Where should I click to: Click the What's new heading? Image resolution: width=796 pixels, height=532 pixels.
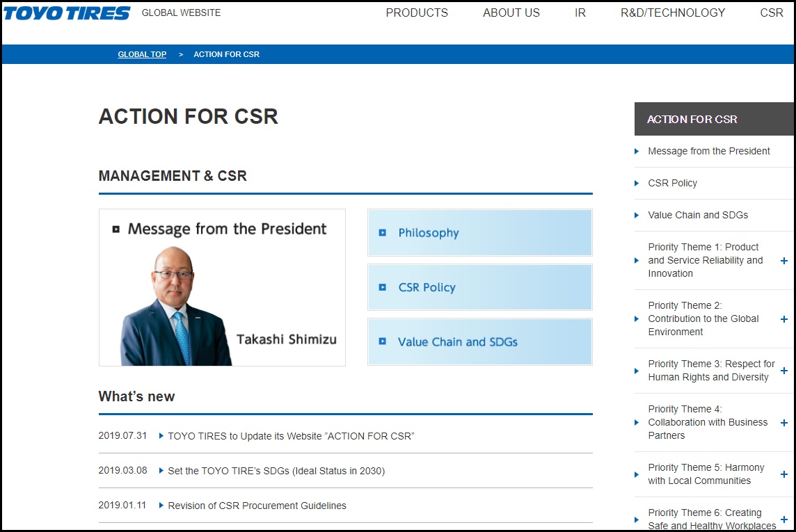136,396
